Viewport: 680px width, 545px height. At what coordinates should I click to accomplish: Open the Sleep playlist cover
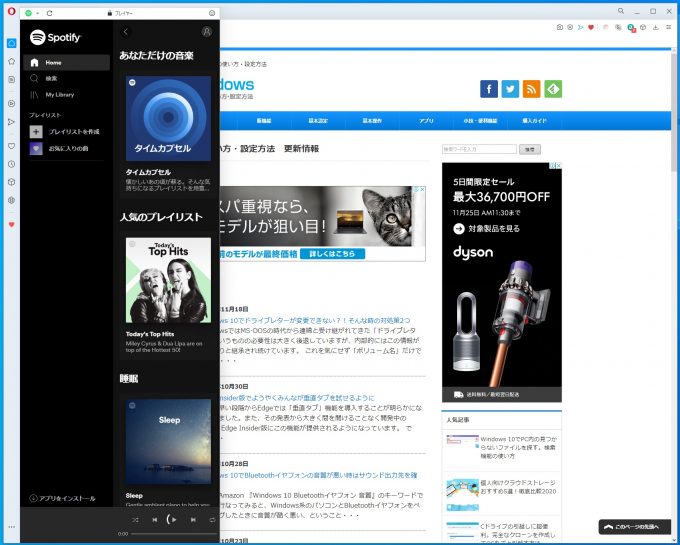[x=168, y=441]
